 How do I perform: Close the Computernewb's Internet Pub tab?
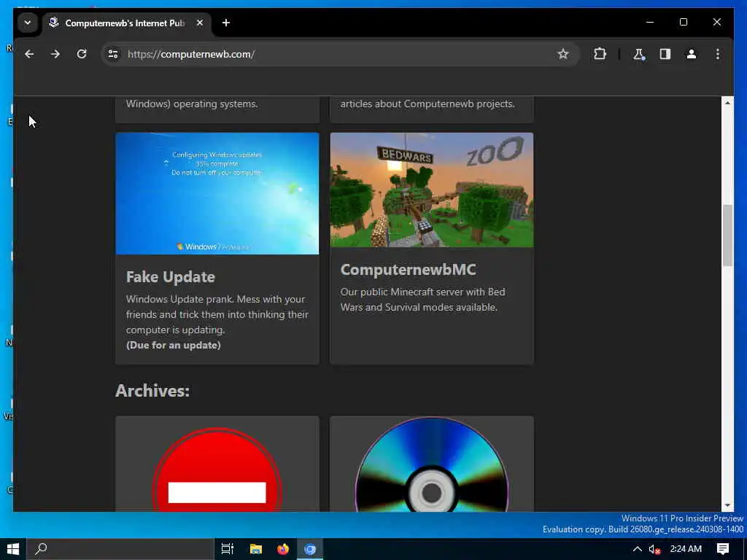tap(200, 23)
